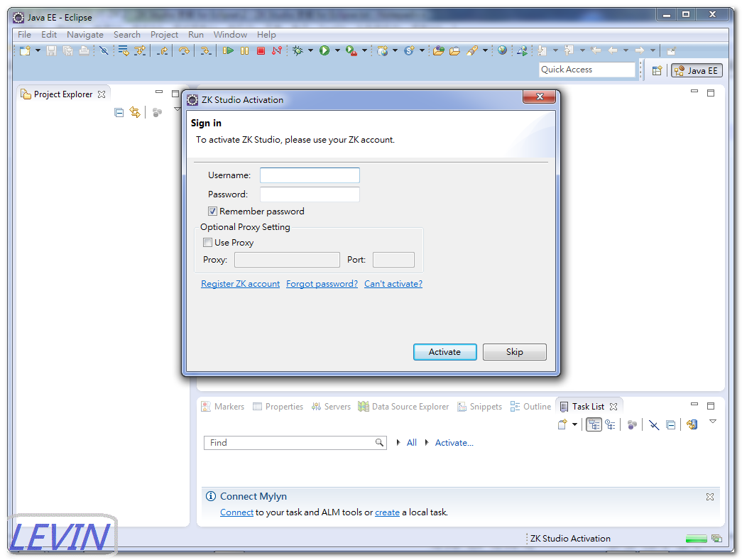Dismiss the Connect Mylyn banner
Screen dimensions: 742x560
[x=710, y=497]
